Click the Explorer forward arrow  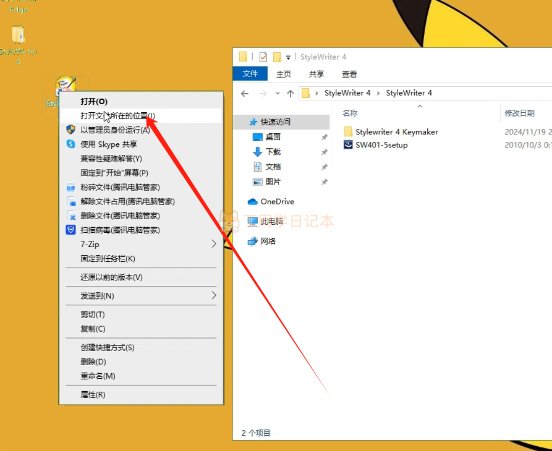pos(263,93)
